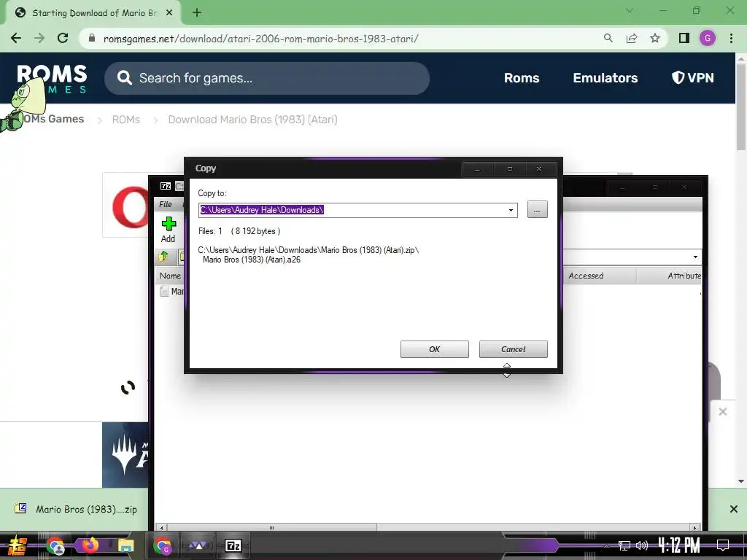The width and height of the screenshot is (747, 560).
Task: Click the Name column header in 7-Zip
Action: (x=170, y=276)
